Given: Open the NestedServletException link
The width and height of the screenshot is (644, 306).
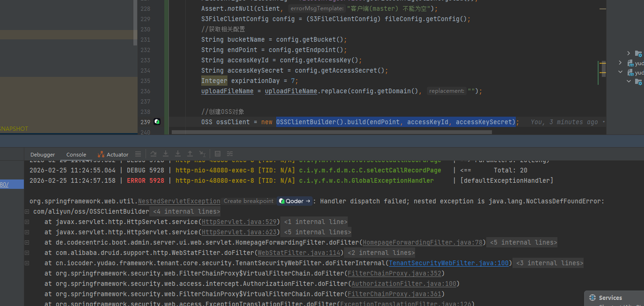Looking at the screenshot, I should pos(179,201).
